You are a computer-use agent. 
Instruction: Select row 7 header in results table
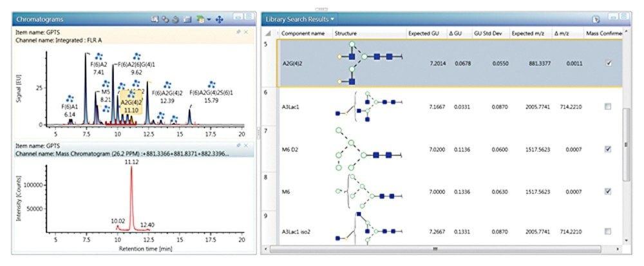(x=269, y=149)
